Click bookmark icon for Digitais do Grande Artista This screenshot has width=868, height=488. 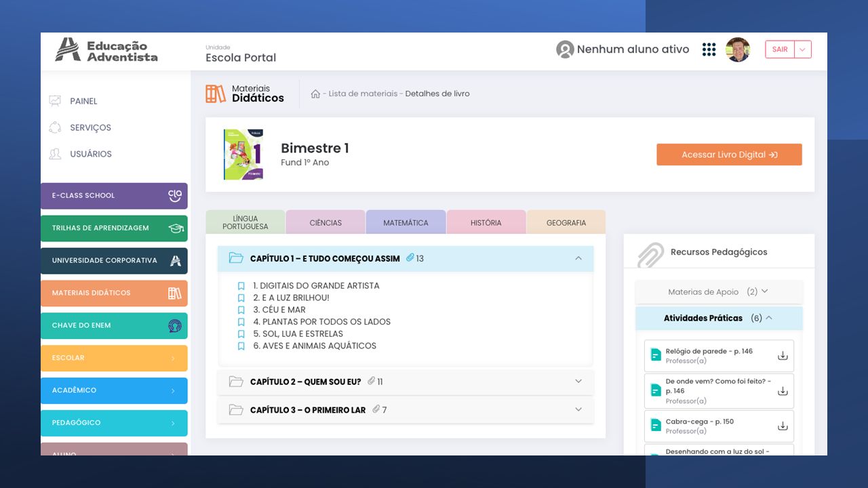pos(241,286)
